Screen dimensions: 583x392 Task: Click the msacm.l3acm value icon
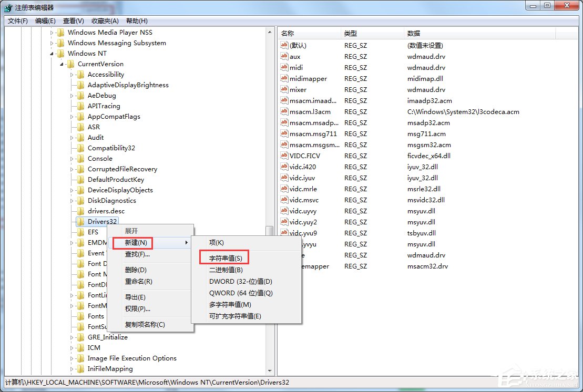click(284, 111)
